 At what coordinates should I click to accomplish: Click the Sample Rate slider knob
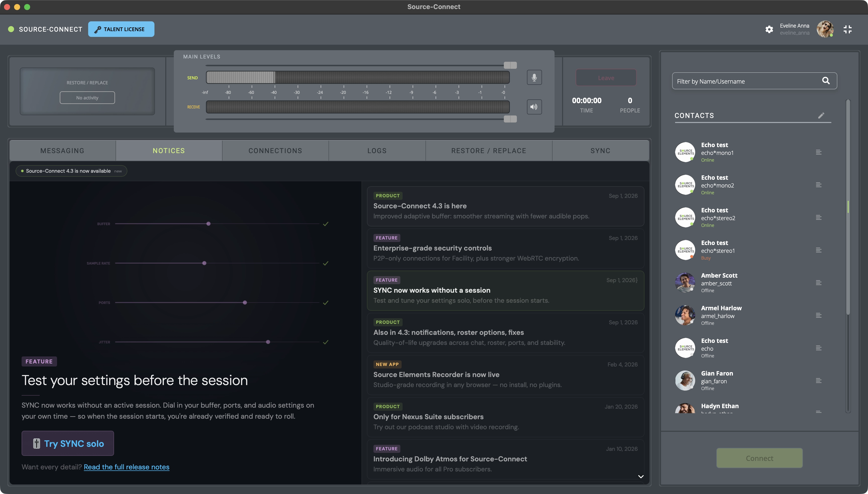pos(204,263)
